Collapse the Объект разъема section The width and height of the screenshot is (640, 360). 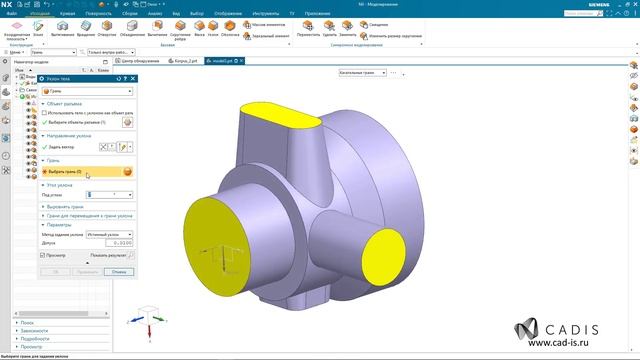(x=43, y=104)
